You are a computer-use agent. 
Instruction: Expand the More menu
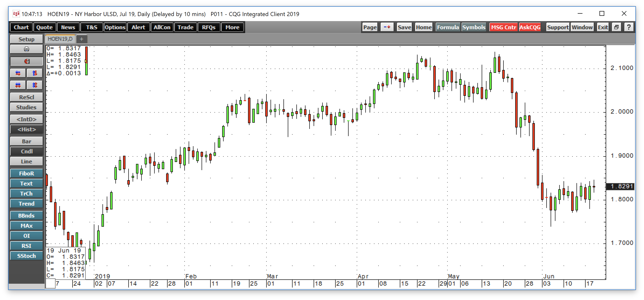coord(232,27)
